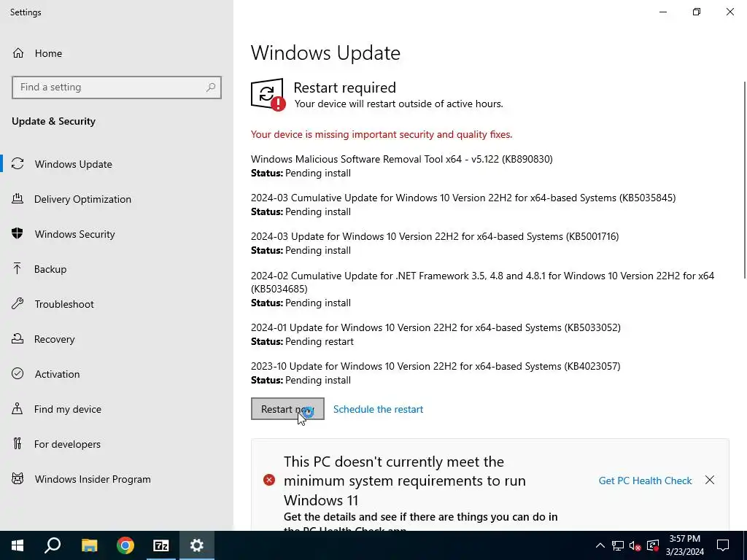This screenshot has width=747, height=560.
Task: Open the Windows Start menu
Action: coord(18,545)
